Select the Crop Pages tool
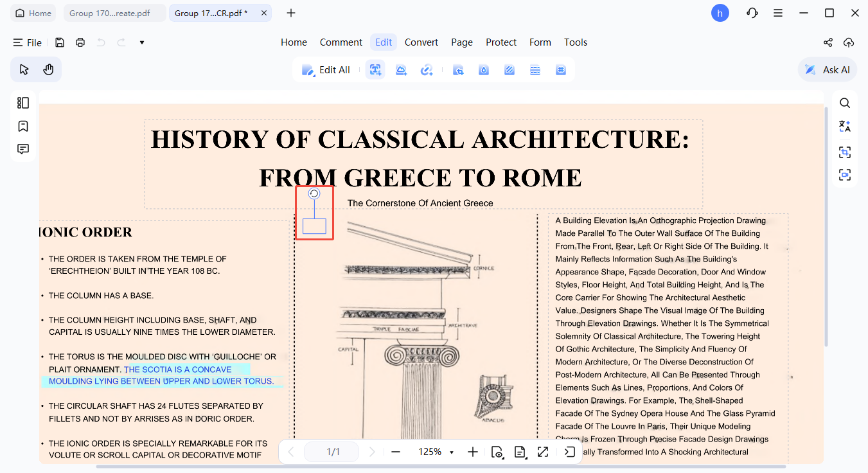 [x=459, y=69]
